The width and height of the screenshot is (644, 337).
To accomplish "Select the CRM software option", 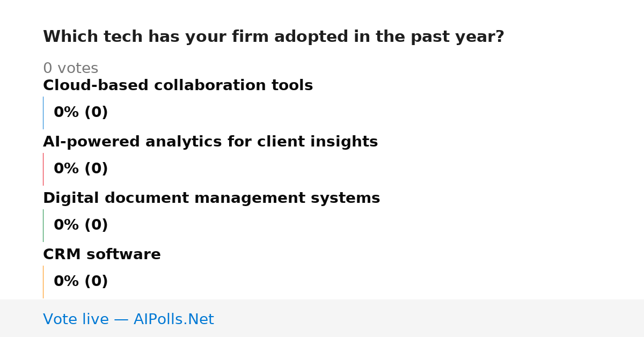I will (102, 254).
